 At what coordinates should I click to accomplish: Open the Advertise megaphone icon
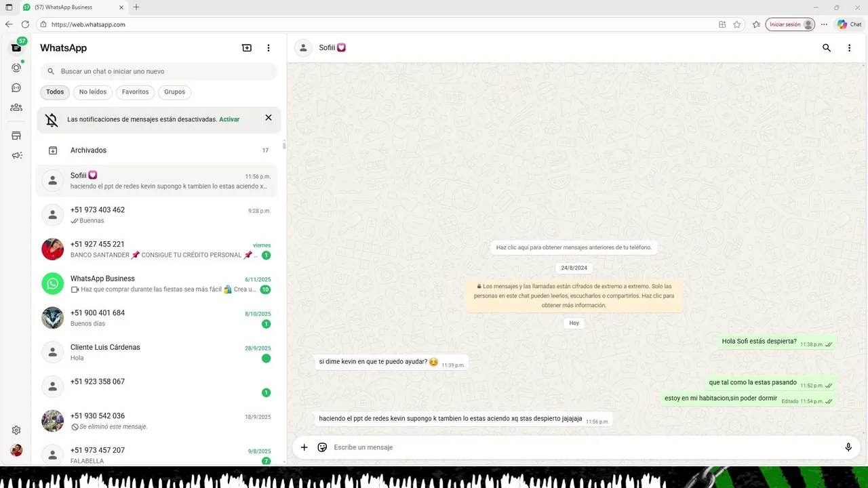16,155
